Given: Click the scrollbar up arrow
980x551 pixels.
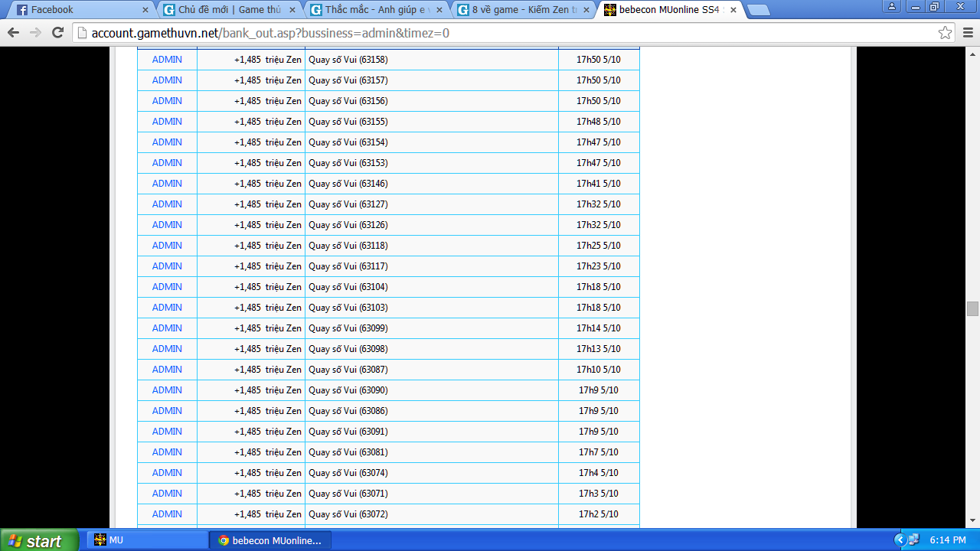Looking at the screenshot, I should pos(972,53).
